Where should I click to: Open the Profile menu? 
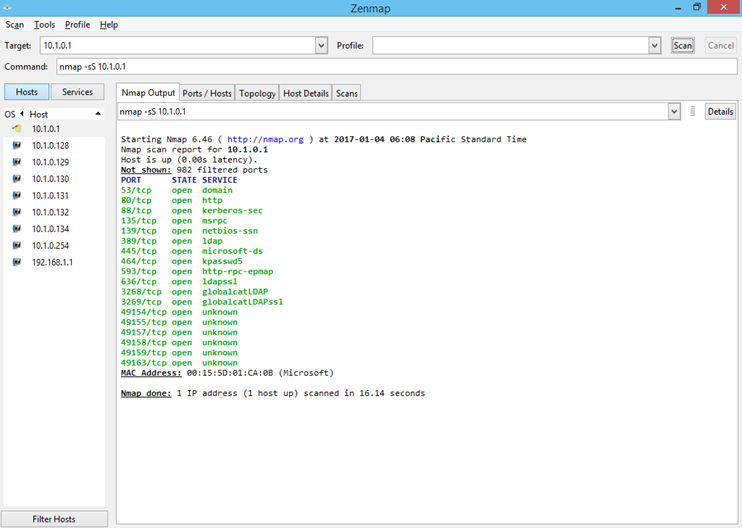pos(77,25)
